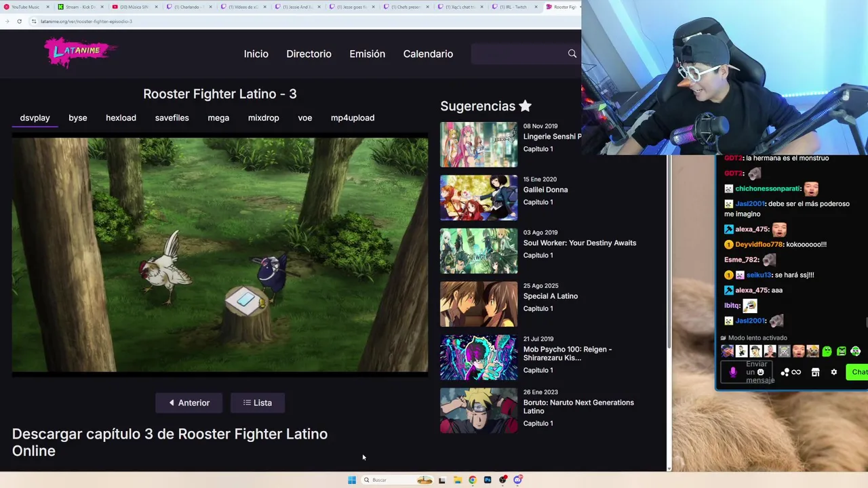
Task: Open Calendario in the navigation
Action: coord(428,54)
